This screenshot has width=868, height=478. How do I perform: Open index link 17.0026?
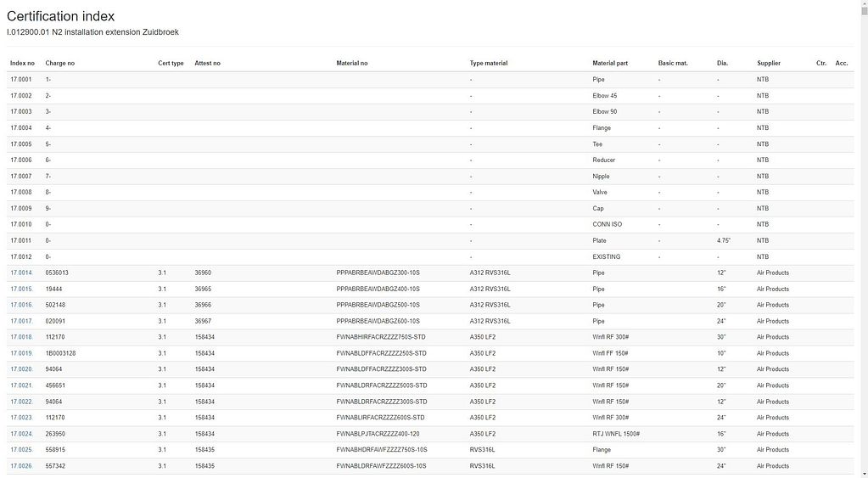21,466
